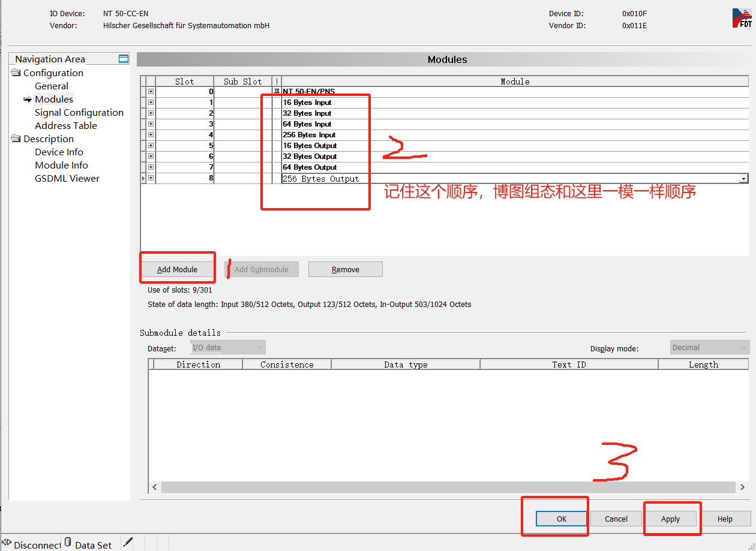
Task: Click the horizontal scrollbar in submodule table
Action: tap(448, 487)
